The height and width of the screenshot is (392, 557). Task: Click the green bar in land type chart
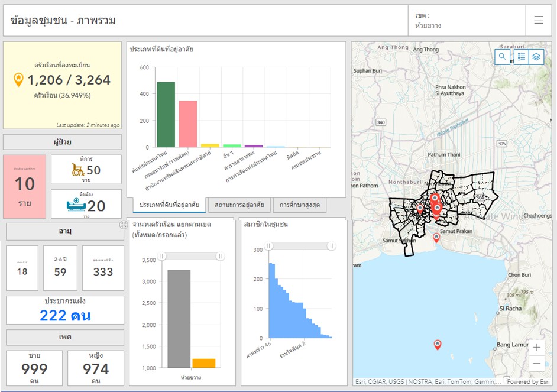point(166,115)
